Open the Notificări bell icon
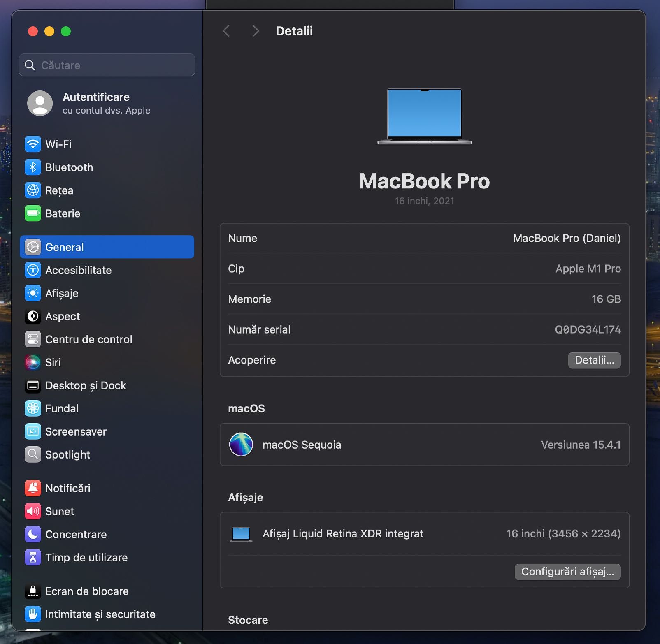 33,488
